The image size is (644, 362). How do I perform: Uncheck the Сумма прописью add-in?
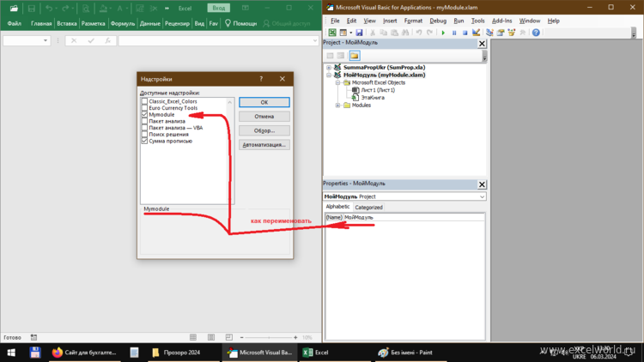click(x=144, y=141)
